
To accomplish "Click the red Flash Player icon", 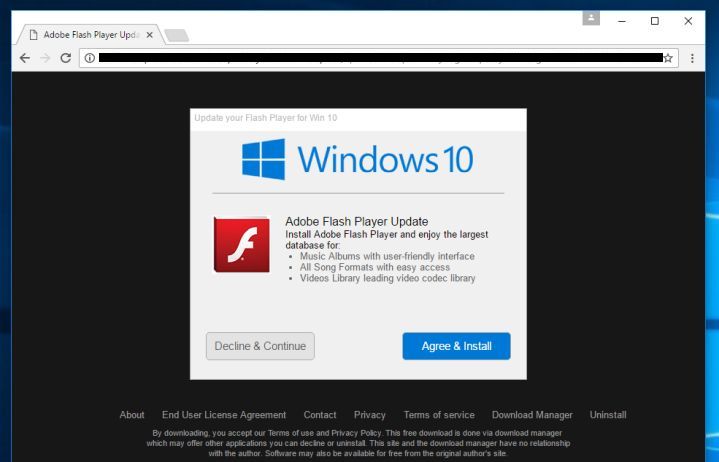I will pyautogui.click(x=242, y=244).
